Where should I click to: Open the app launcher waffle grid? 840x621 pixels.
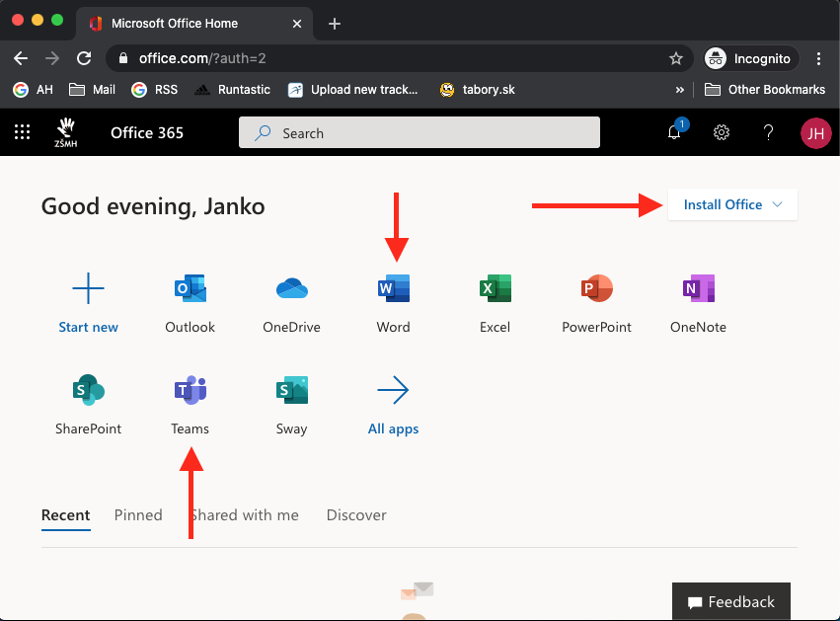point(22,132)
